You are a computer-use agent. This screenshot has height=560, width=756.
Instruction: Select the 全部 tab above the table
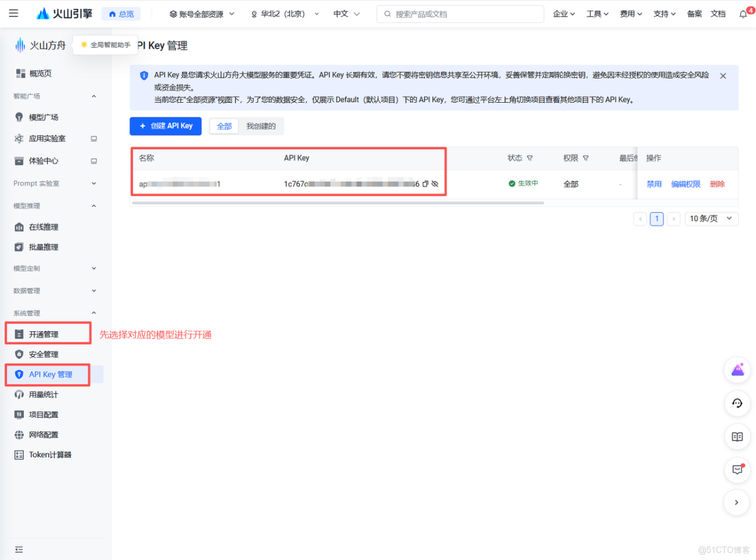(x=224, y=126)
